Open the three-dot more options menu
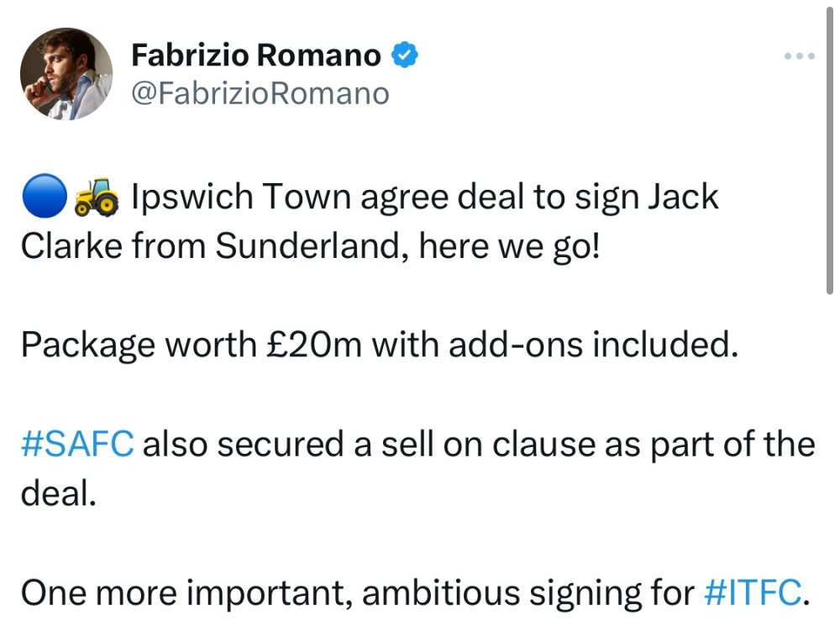The image size is (840, 637). tap(799, 56)
